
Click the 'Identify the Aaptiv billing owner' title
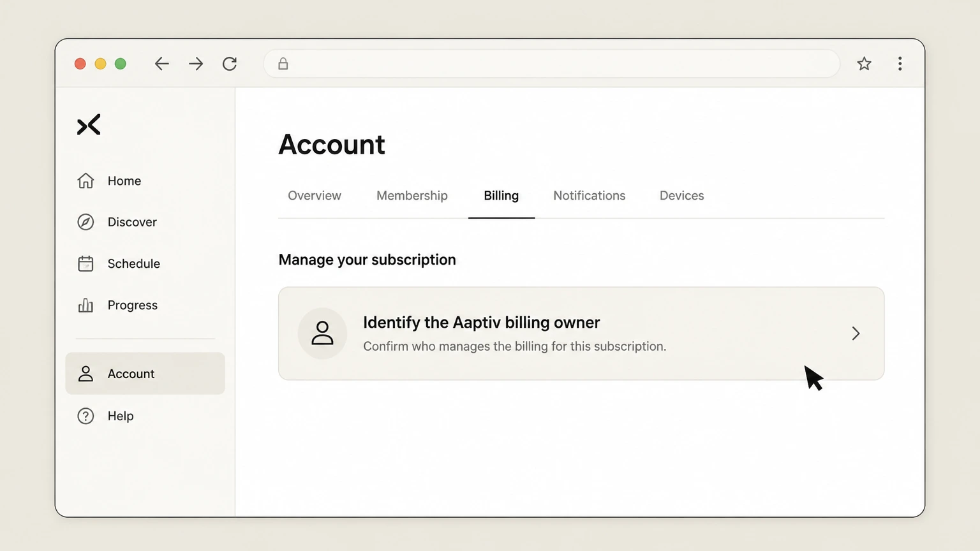click(x=482, y=323)
